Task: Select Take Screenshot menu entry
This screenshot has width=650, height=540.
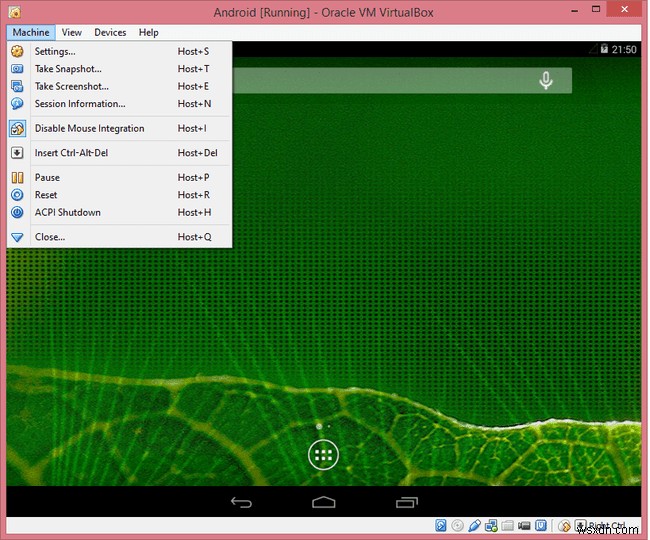Action: click(119, 86)
